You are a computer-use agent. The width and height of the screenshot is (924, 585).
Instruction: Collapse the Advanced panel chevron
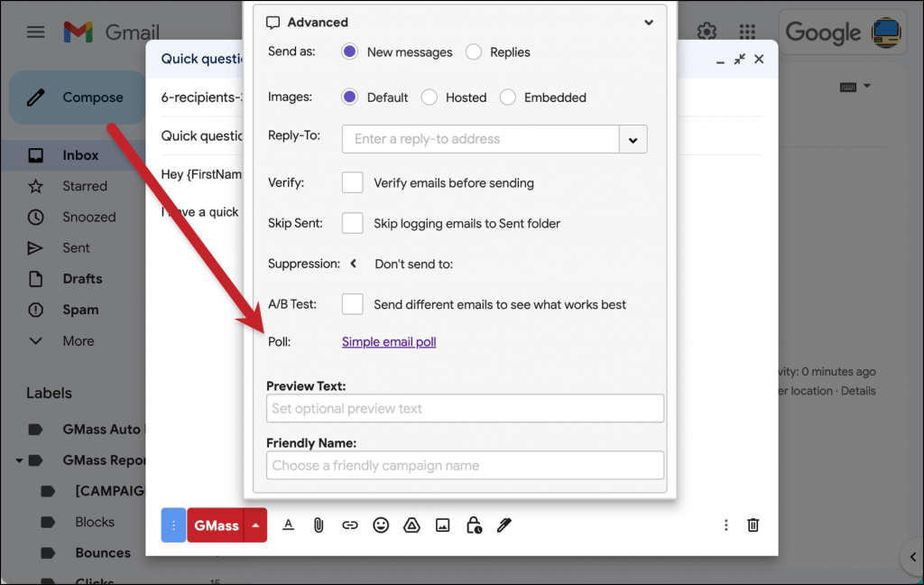pyautogui.click(x=648, y=22)
